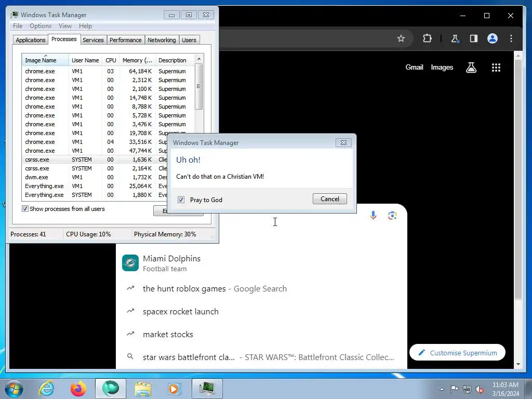Viewport: 532px width, 399px height.
Task: Open Chrome Labs flask in toolbar
Action: 455,38
